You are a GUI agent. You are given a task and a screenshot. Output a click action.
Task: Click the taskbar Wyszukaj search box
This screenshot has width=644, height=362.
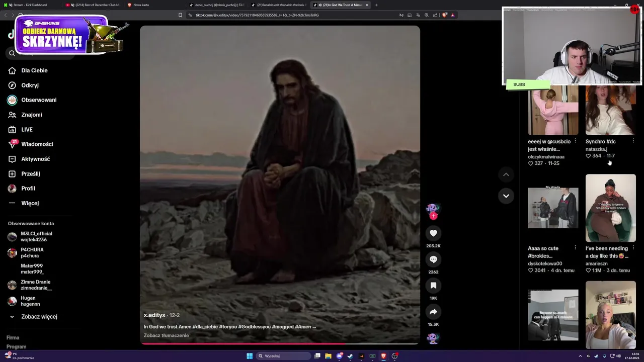[283, 356]
